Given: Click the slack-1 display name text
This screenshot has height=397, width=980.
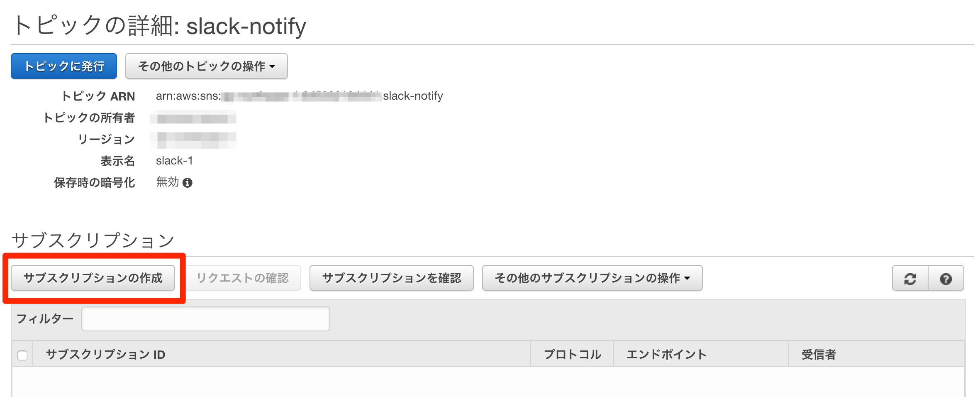Looking at the screenshot, I should pyautogui.click(x=175, y=160).
